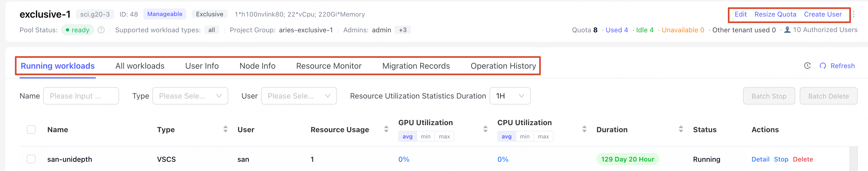Click the VSCS type cell
Viewport: 868px width, 171px height.
pyautogui.click(x=166, y=159)
